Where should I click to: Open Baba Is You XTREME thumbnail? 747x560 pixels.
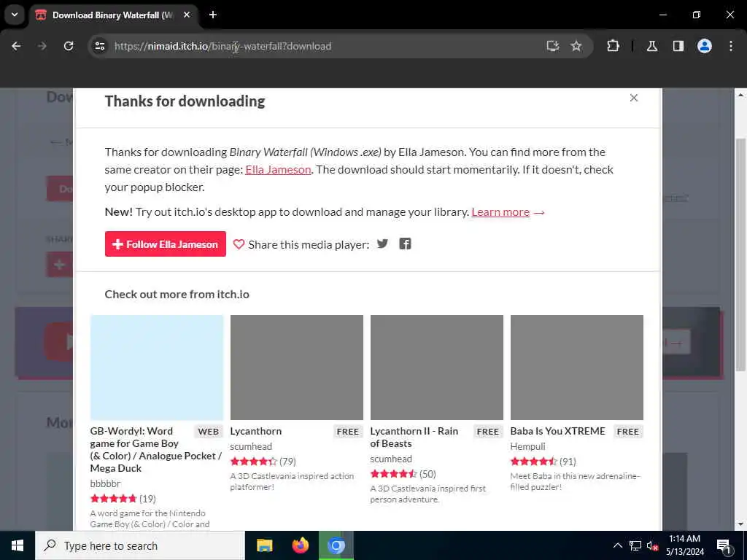click(x=577, y=367)
